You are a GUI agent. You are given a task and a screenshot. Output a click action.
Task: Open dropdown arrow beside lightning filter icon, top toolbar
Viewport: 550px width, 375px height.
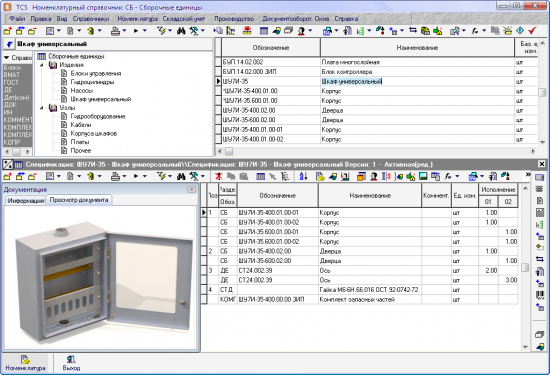170,31
